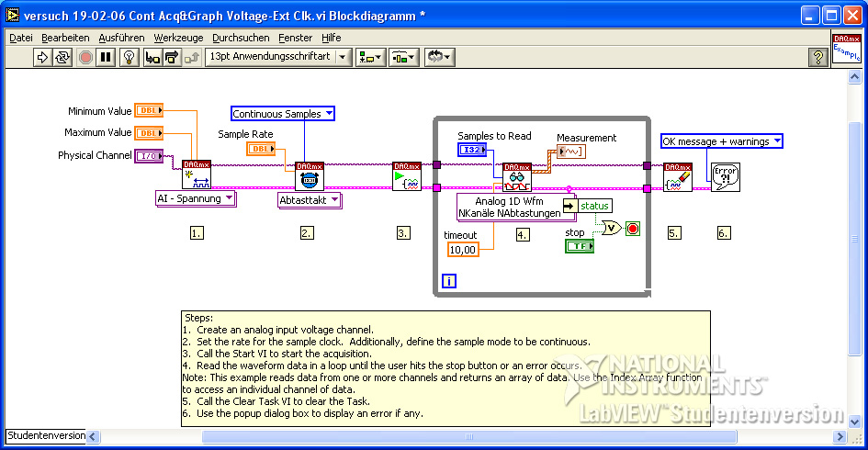Click the horizontal scrollbar right arrow
The width and height of the screenshot is (868, 450).
point(840,437)
